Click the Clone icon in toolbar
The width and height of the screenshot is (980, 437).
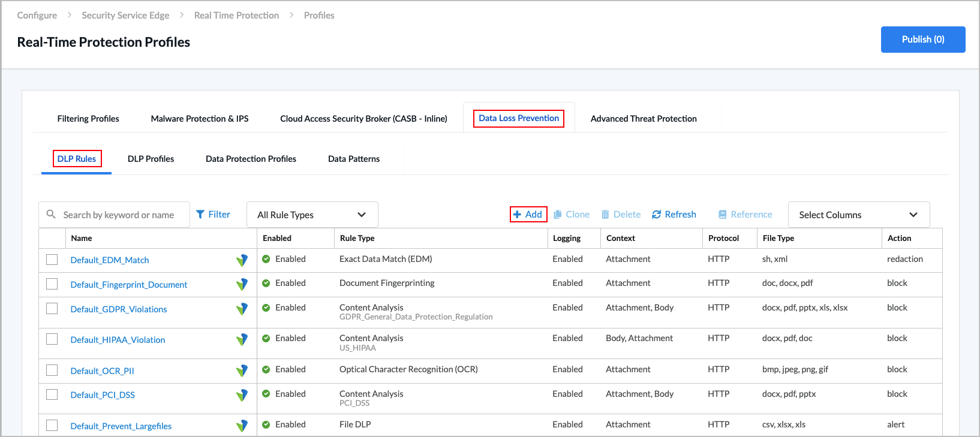(558, 215)
